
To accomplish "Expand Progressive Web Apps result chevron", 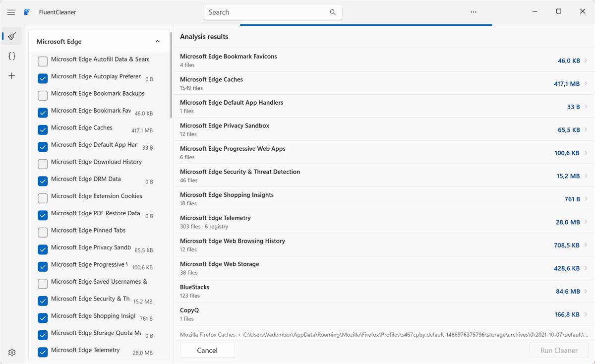I will tap(586, 153).
